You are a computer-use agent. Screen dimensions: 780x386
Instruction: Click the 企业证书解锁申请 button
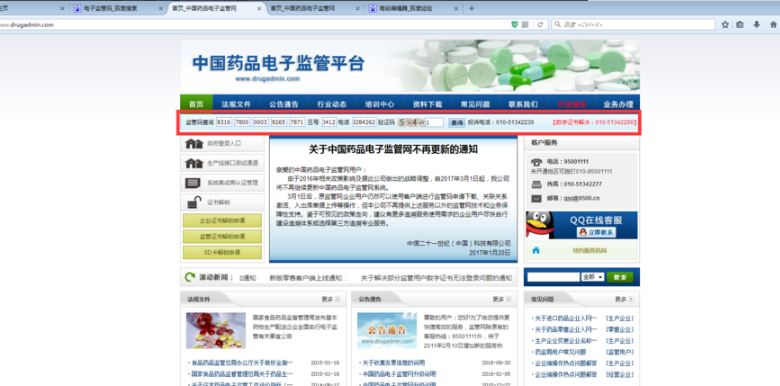pyautogui.click(x=222, y=220)
